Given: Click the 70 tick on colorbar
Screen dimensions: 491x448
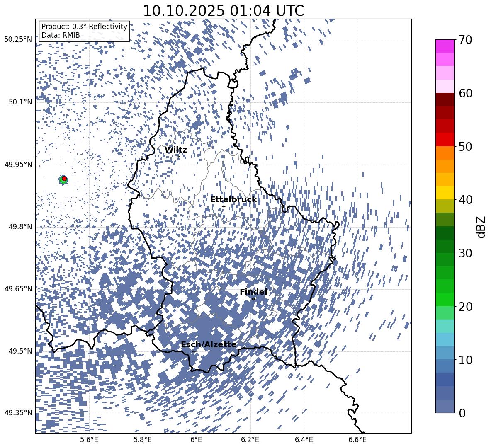Looking at the screenshot, I should pyautogui.click(x=465, y=40).
